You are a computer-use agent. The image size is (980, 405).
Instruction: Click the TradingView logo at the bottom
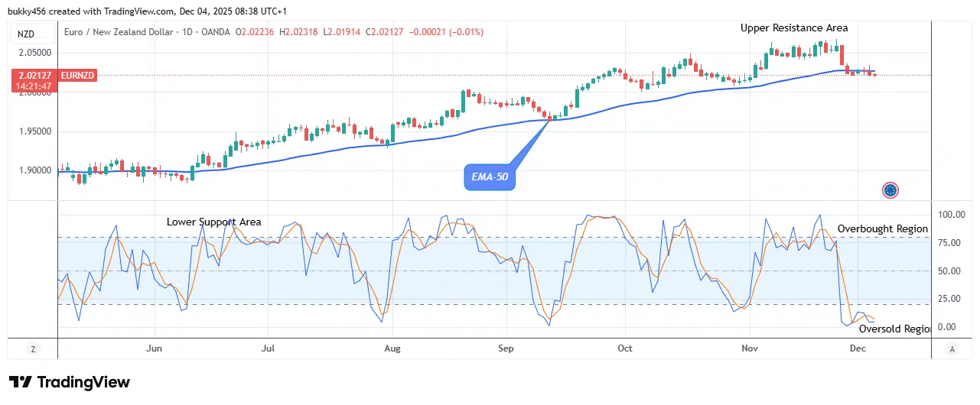tap(70, 382)
